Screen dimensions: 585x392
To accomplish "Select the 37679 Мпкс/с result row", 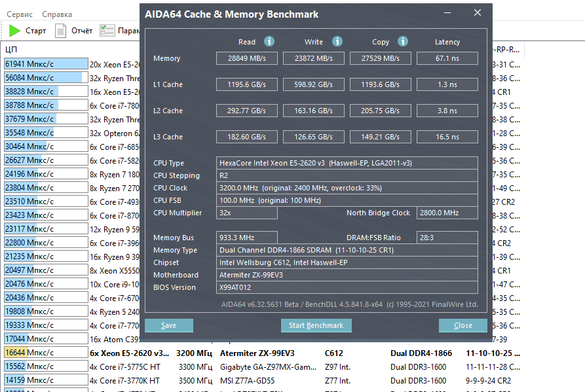I will (46, 119).
